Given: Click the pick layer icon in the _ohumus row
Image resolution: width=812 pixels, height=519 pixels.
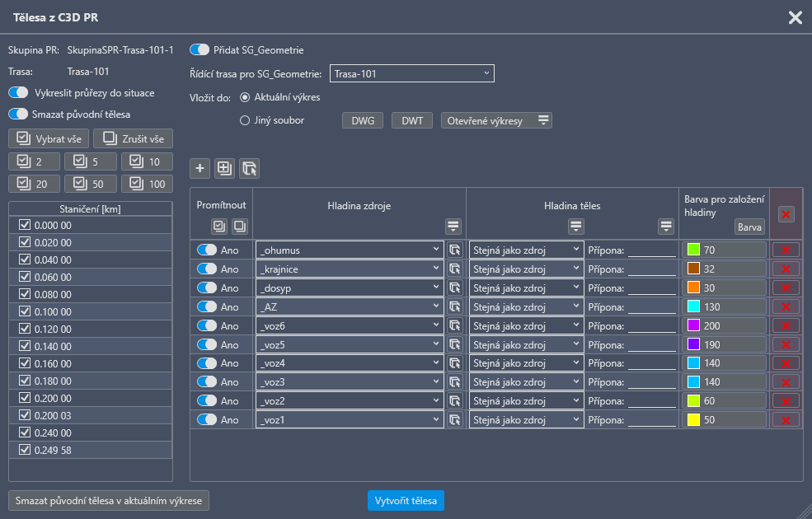Looking at the screenshot, I should coord(454,250).
